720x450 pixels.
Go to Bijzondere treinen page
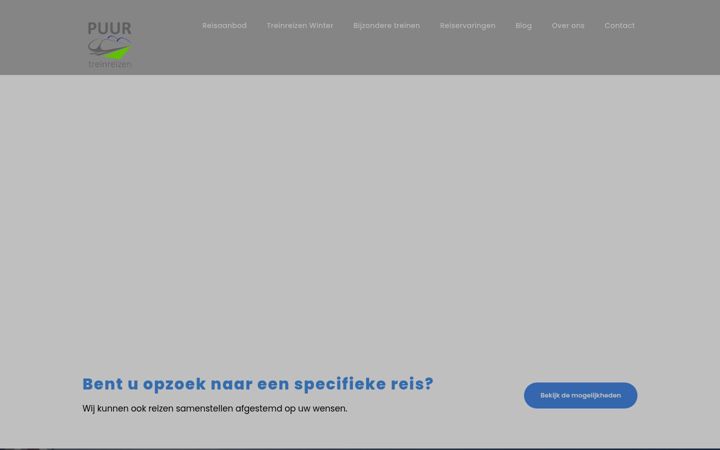pyautogui.click(x=386, y=26)
